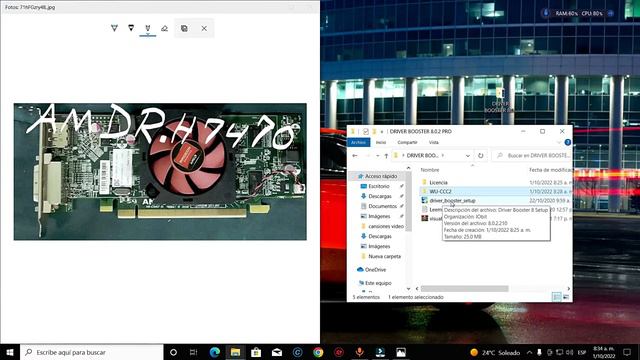Open the Windows Start menu
Screen dimensions: 640x360
point(10,352)
